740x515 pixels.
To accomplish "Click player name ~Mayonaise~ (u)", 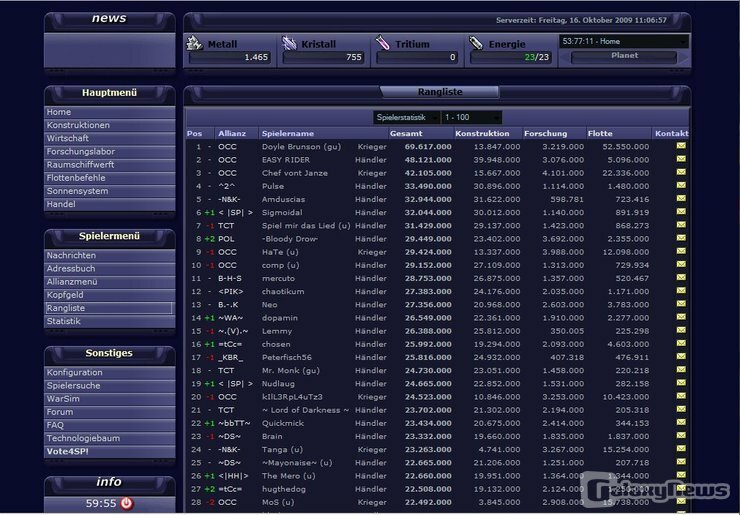I will point(297,463).
